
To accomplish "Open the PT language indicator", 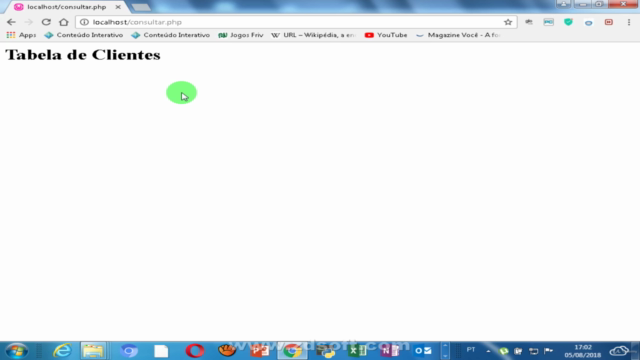I will click(471, 350).
